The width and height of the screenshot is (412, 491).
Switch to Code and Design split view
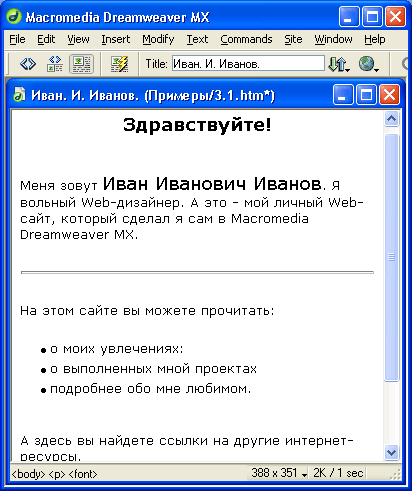coord(55,63)
